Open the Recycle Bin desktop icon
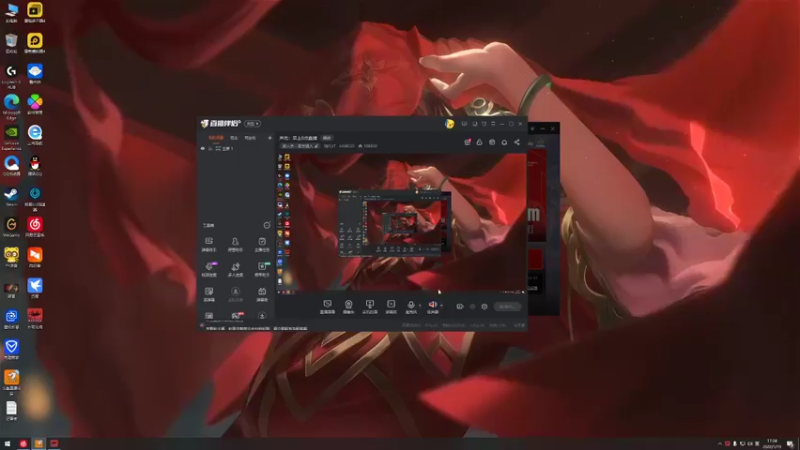This screenshot has width=800, height=450. pyautogui.click(x=11, y=43)
